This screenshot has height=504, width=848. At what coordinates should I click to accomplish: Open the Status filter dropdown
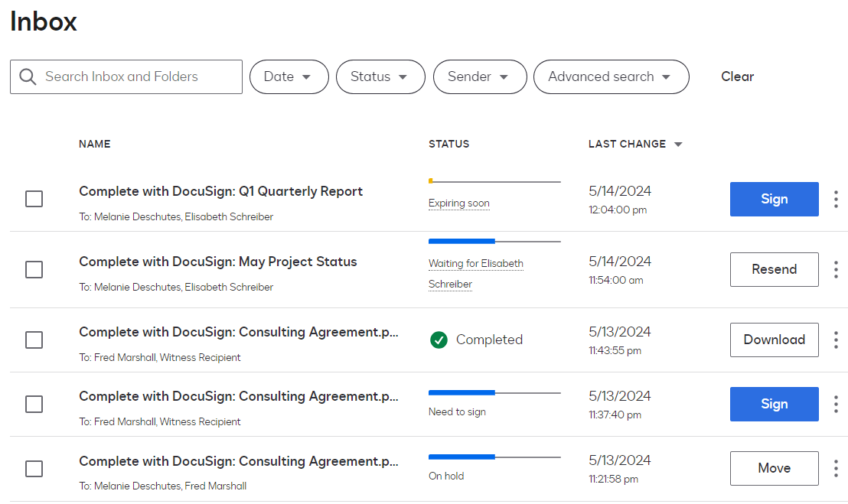(x=380, y=77)
